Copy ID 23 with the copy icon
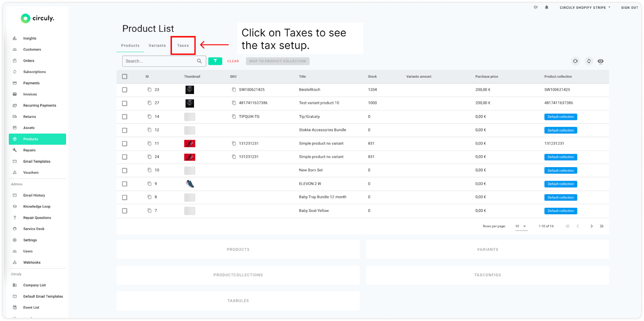The width and height of the screenshot is (644, 321). (x=149, y=90)
